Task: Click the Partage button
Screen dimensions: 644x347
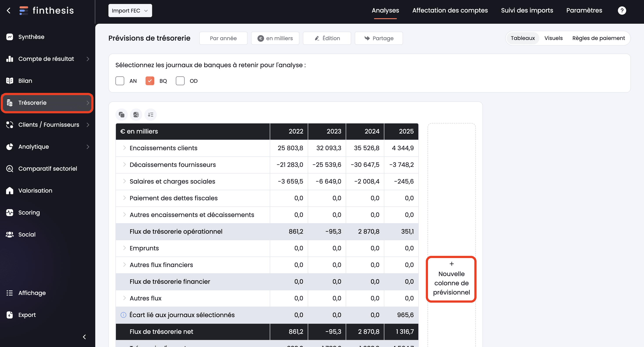Action: 379,38
